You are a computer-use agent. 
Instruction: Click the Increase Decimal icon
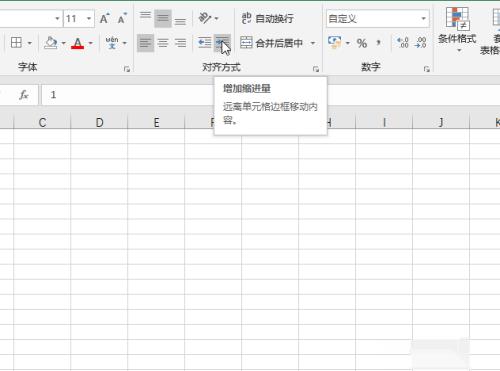point(403,43)
